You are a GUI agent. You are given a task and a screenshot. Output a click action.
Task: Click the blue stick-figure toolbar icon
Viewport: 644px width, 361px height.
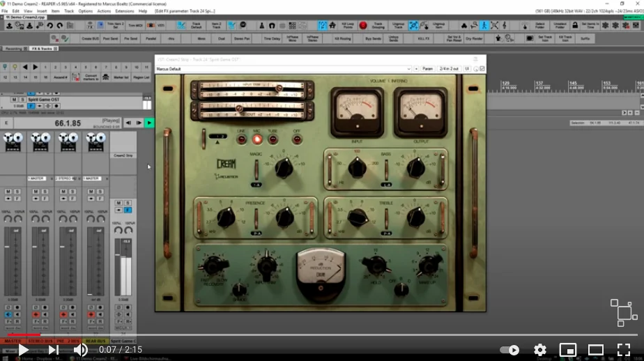(484, 26)
